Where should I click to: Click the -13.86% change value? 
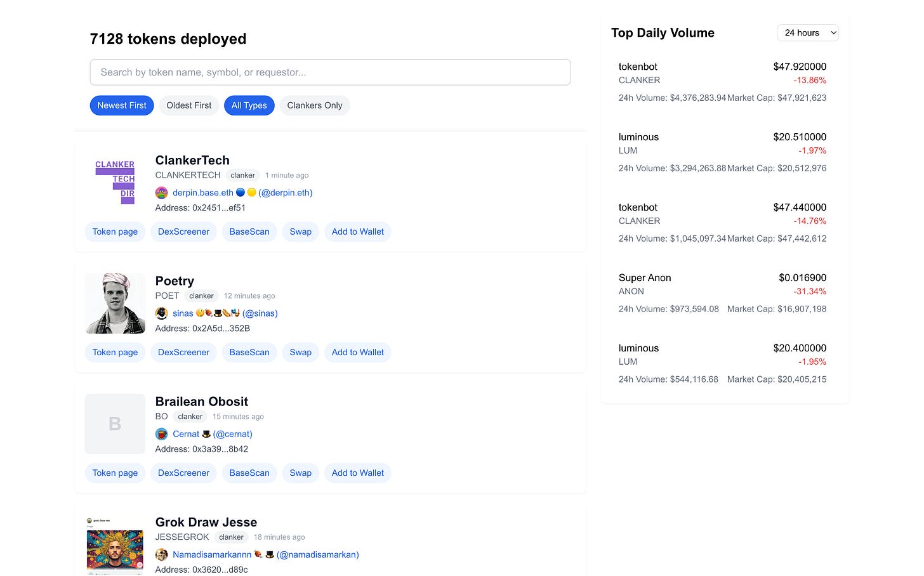pos(810,81)
